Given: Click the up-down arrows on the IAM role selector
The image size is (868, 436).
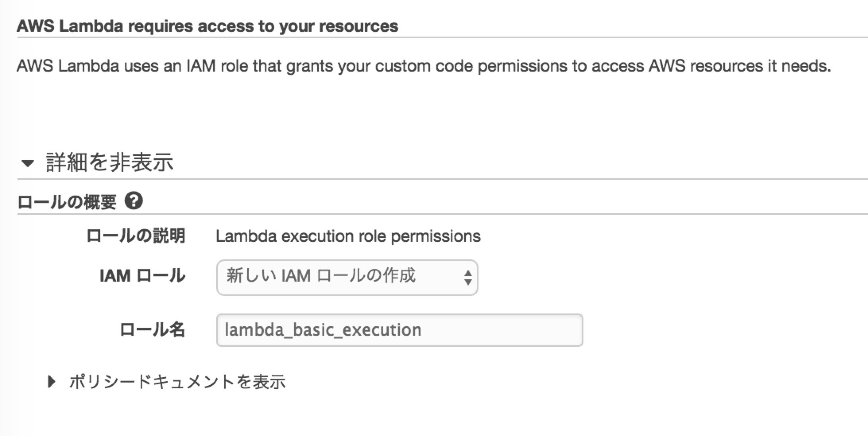Looking at the screenshot, I should pos(468,277).
